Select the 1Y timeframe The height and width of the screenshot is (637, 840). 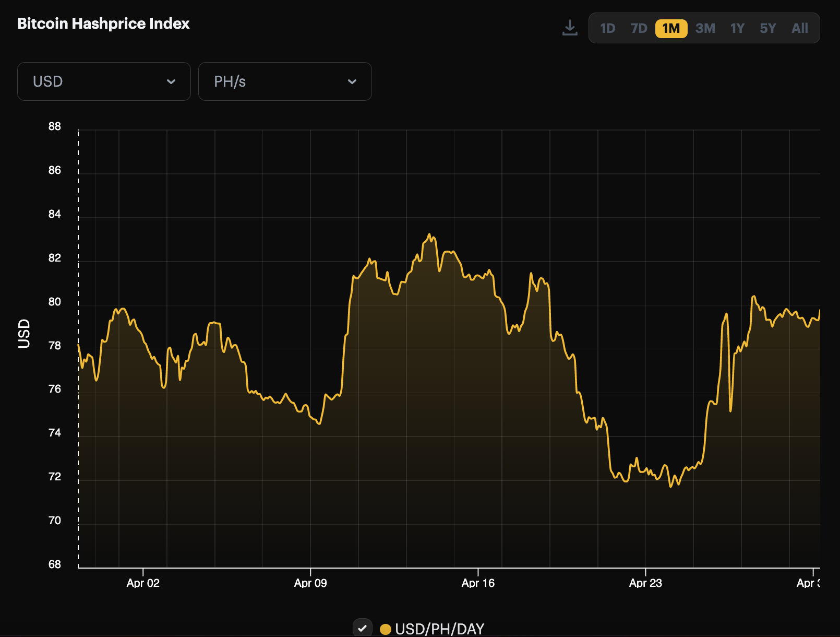tap(737, 29)
